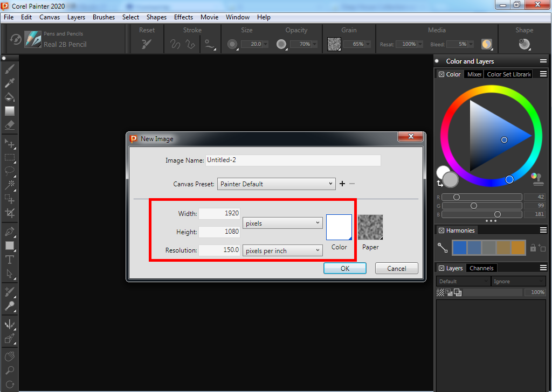Viewport: 552px width, 392px height.
Task: Add a canvas preset with plus icon
Action: [x=342, y=184]
